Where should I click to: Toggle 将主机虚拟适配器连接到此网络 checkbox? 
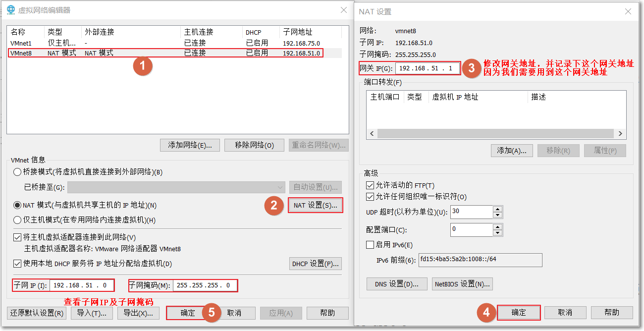click(x=18, y=237)
